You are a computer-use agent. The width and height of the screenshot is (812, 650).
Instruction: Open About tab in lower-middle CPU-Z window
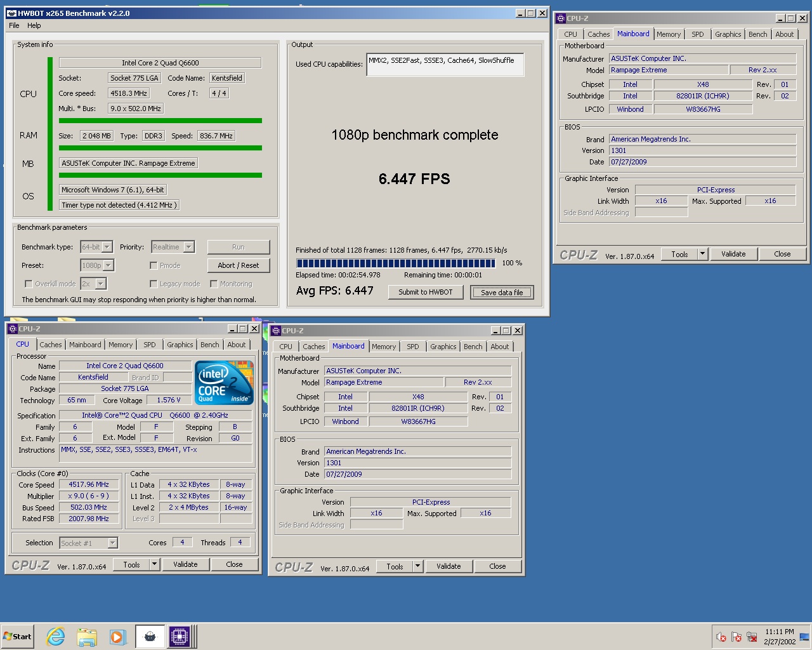[x=500, y=347]
